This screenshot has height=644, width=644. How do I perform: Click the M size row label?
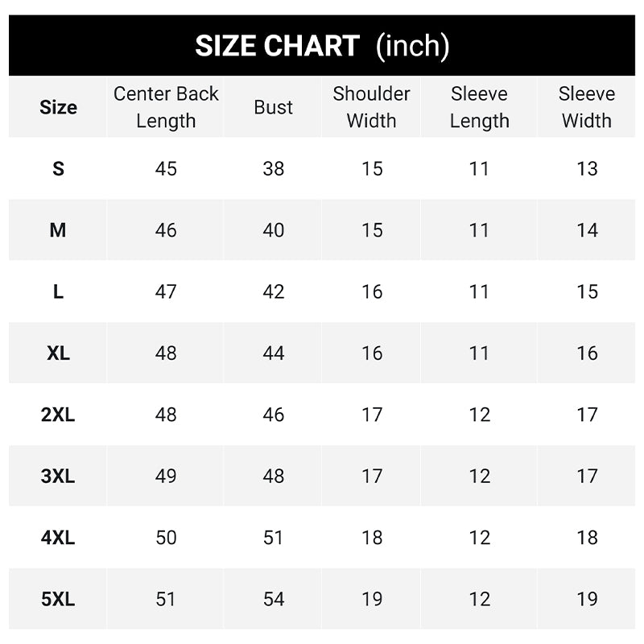[x=58, y=230]
